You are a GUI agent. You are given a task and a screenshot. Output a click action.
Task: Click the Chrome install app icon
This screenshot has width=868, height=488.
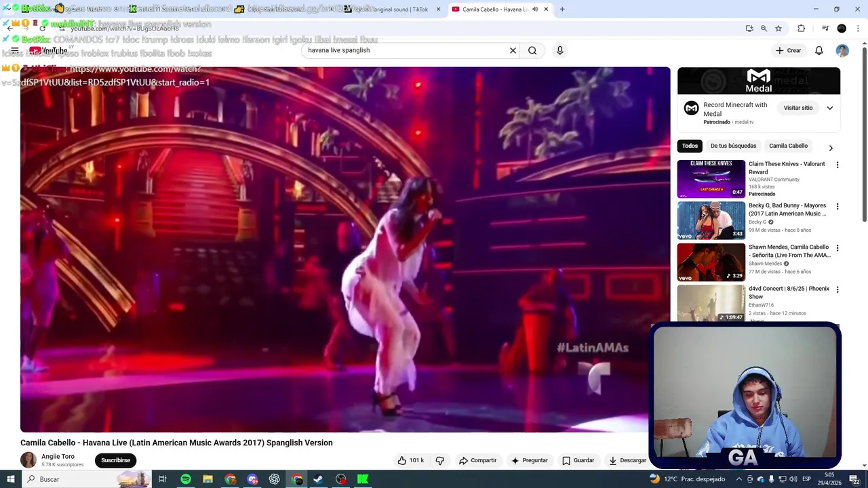[749, 28]
